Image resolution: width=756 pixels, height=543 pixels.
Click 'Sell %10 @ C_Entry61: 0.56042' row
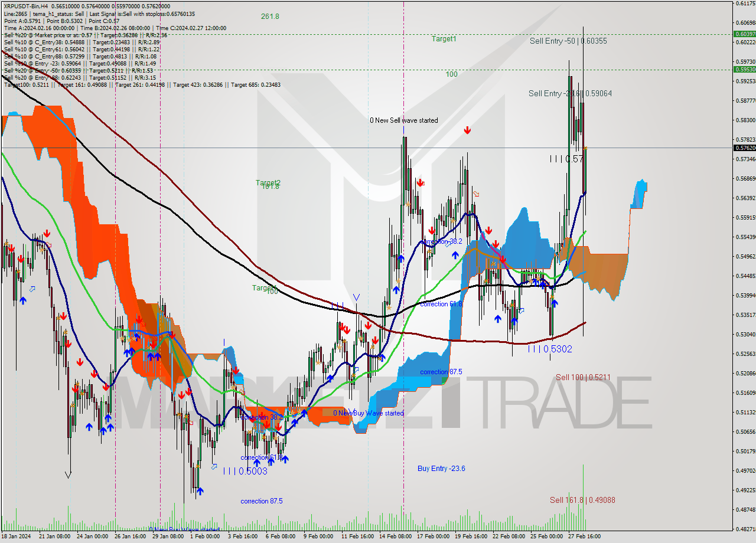tap(82, 49)
